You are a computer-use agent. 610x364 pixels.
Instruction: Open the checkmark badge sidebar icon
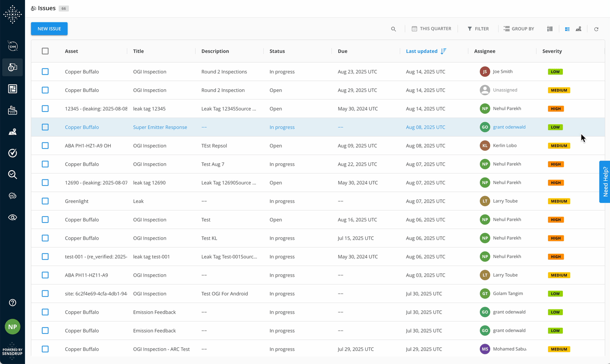(x=12, y=153)
